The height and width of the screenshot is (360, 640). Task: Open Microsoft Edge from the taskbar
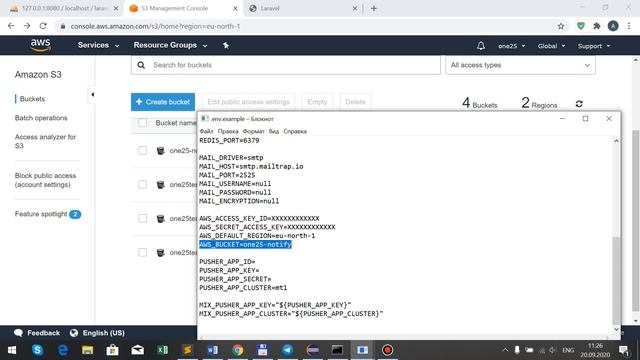(62, 350)
